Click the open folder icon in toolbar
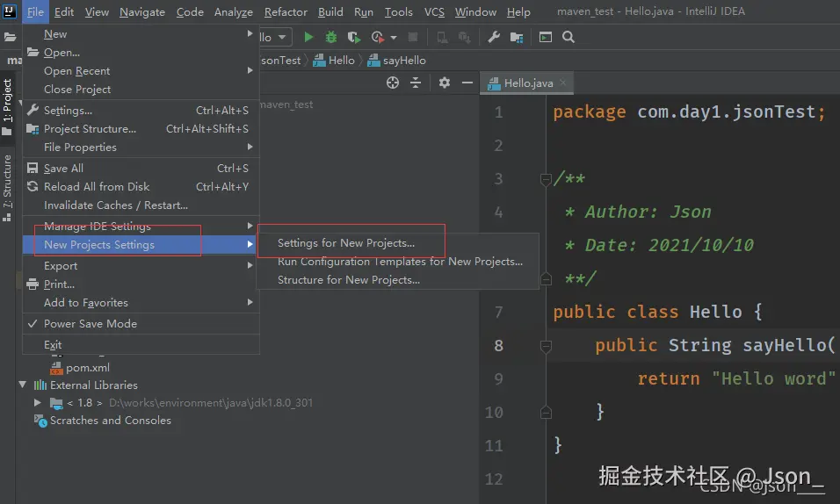Viewport: 840px width, 504px height. coord(10,37)
